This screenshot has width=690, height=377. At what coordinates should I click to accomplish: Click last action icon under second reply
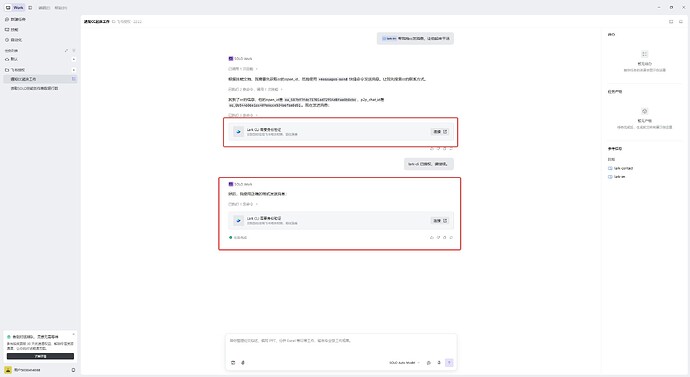(x=451, y=238)
